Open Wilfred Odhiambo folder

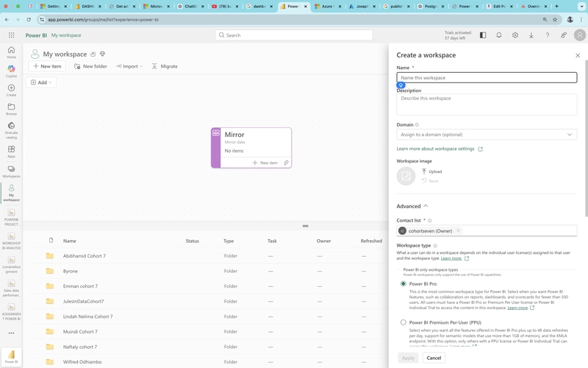tap(82, 362)
